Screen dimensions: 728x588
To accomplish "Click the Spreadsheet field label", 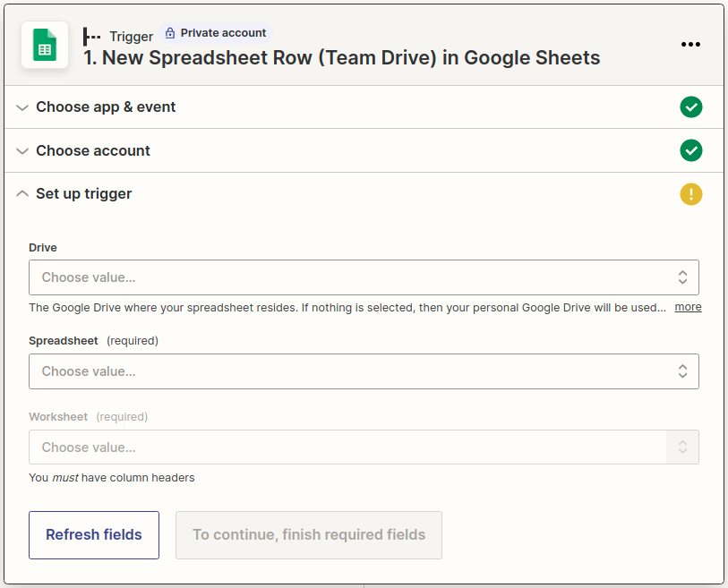I will (x=64, y=341).
